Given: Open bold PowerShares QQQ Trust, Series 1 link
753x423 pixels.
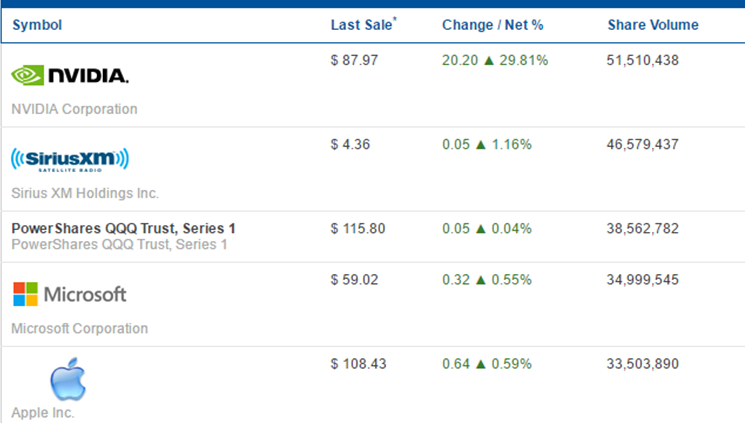Looking at the screenshot, I should [123, 228].
